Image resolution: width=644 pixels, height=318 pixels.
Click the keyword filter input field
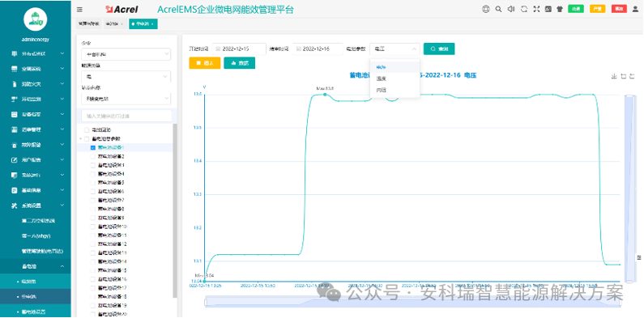(x=126, y=117)
